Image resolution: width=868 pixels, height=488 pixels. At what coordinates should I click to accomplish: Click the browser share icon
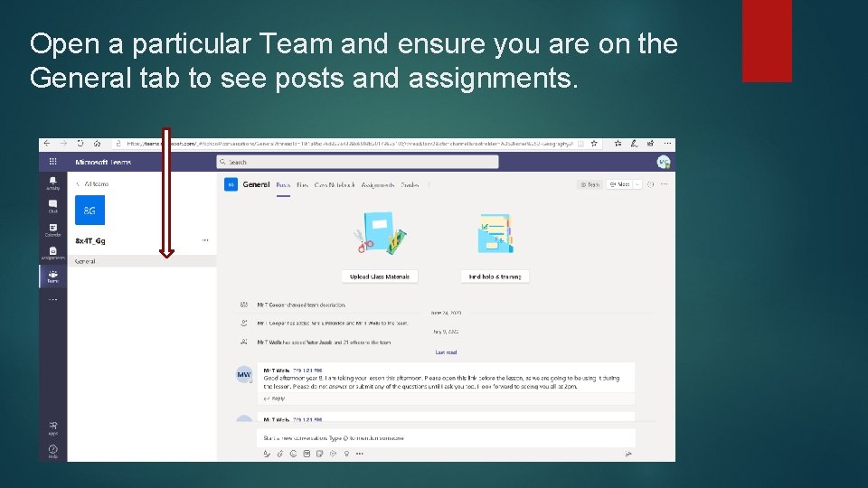pyautogui.click(x=650, y=144)
